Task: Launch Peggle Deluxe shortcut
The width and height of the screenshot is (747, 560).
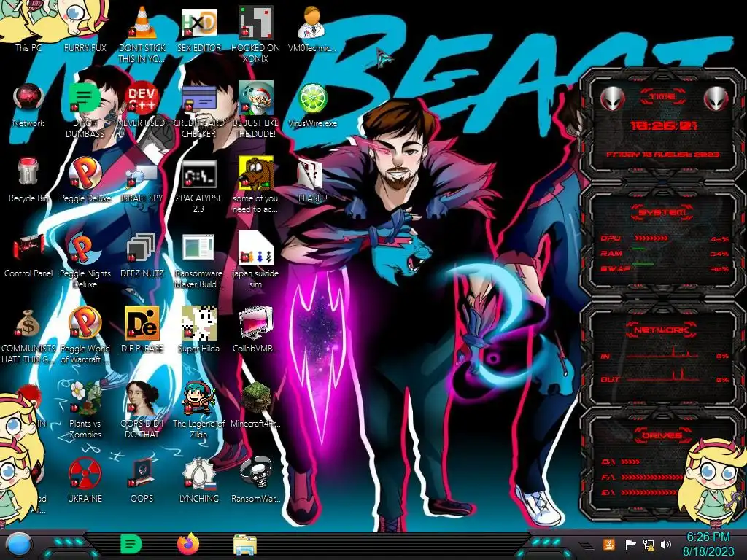Action: (x=85, y=173)
